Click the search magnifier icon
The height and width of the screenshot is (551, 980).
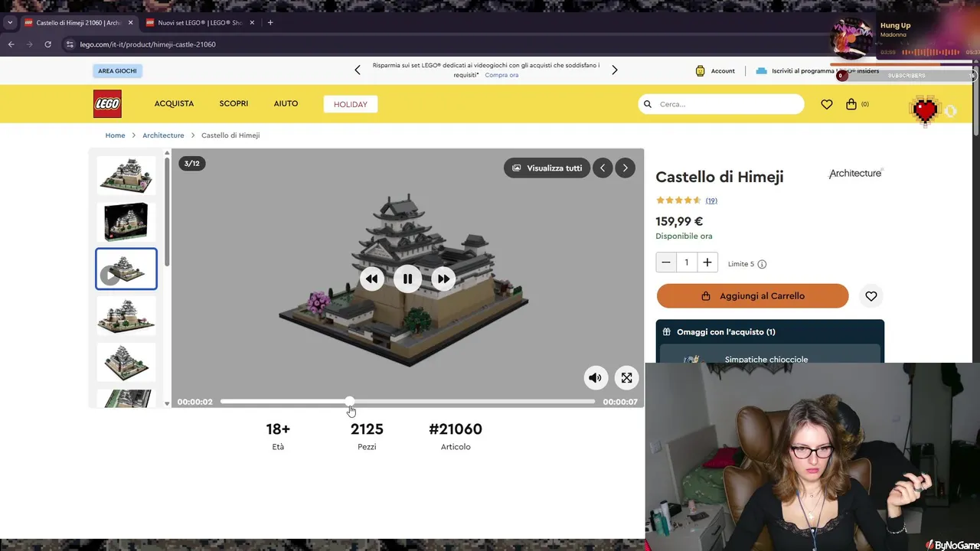click(648, 104)
